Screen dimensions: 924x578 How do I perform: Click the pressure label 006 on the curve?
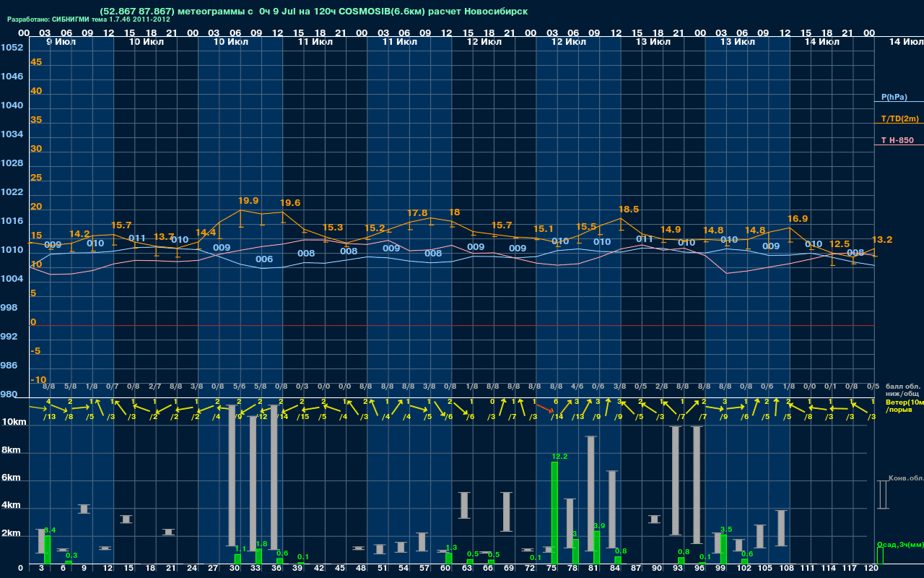click(264, 259)
